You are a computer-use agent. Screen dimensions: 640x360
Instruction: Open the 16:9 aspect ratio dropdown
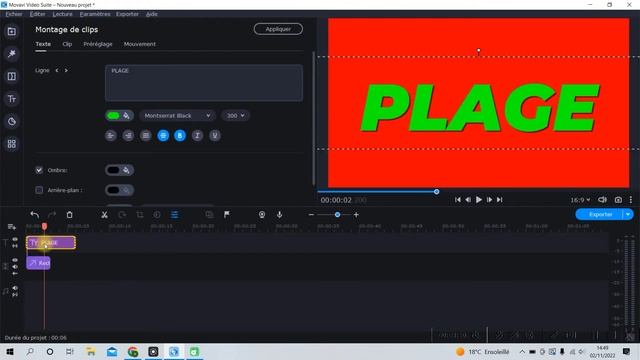[580, 200]
